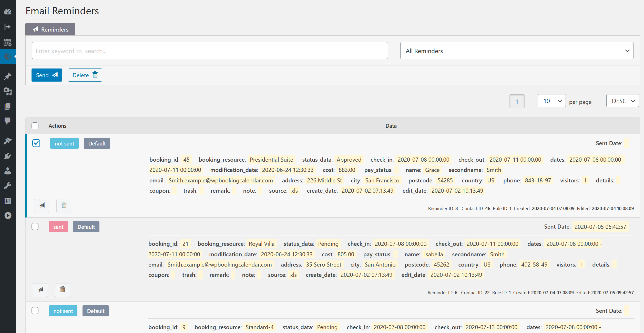
Task: Click the paper plane Send button
Action: [47, 75]
